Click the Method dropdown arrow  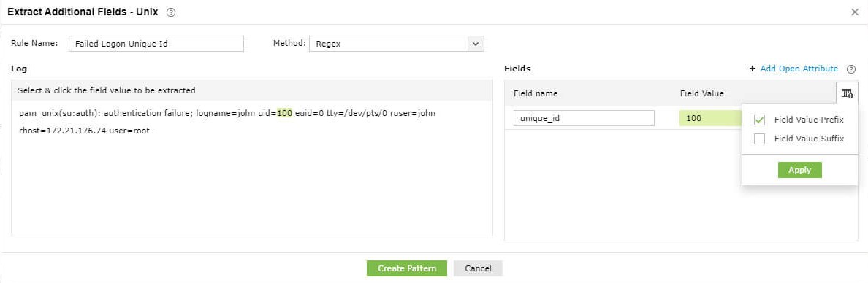[x=476, y=44]
